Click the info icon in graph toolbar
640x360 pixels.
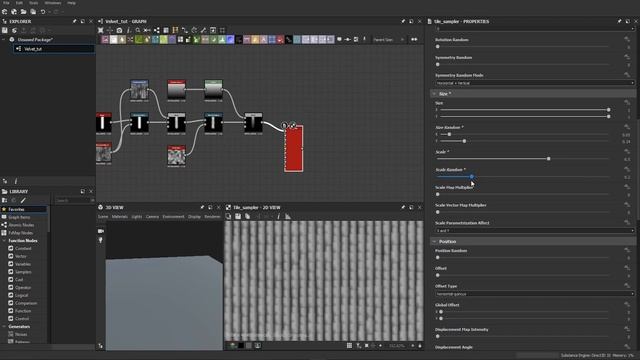click(128, 30)
